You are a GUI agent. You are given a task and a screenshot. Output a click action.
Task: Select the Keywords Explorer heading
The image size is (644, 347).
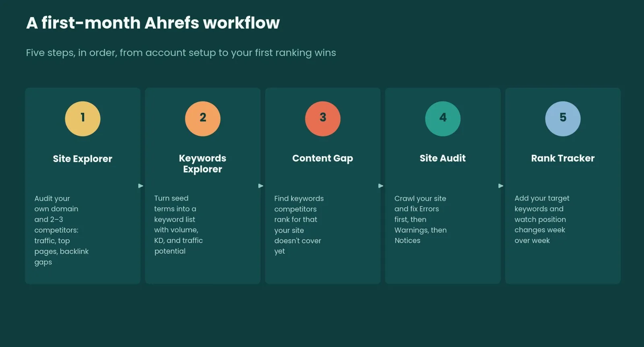click(202, 163)
